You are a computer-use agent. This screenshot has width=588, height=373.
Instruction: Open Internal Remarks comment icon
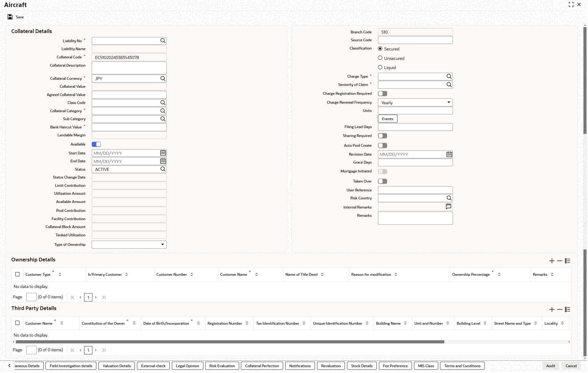449,207
